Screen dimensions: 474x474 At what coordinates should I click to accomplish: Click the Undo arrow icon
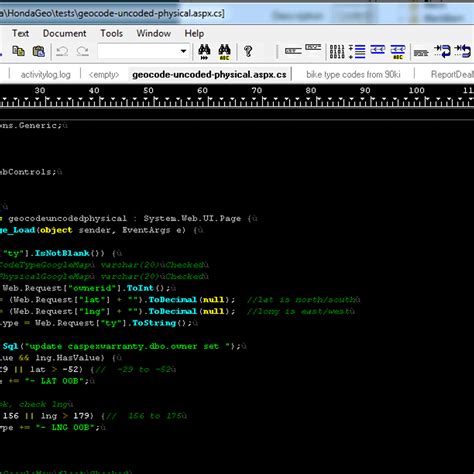point(62,51)
